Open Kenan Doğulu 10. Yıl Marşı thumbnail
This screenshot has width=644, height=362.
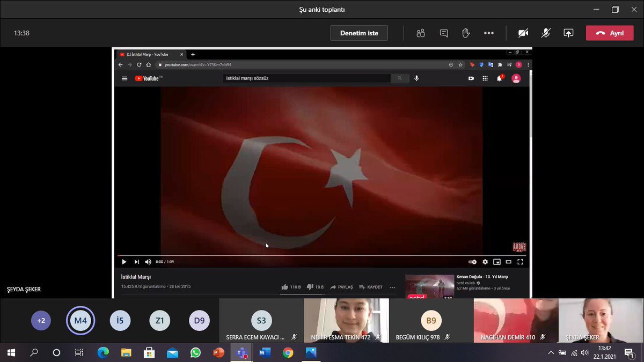(x=429, y=286)
